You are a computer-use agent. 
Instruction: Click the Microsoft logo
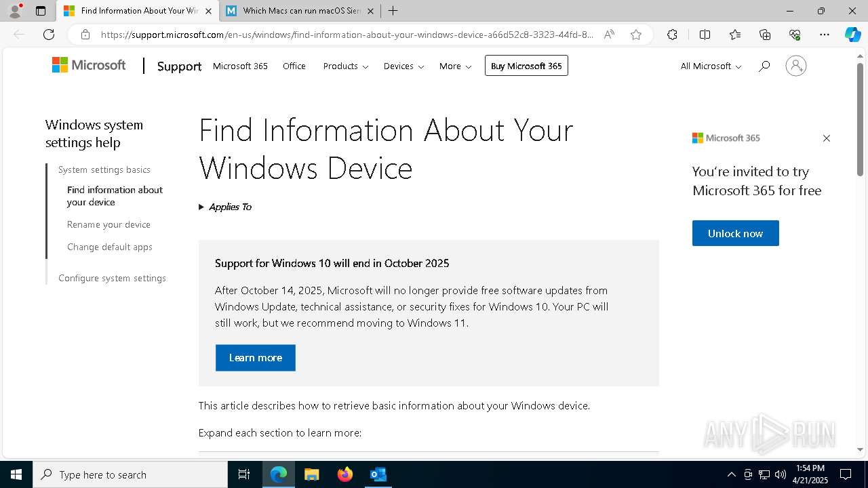coord(89,65)
